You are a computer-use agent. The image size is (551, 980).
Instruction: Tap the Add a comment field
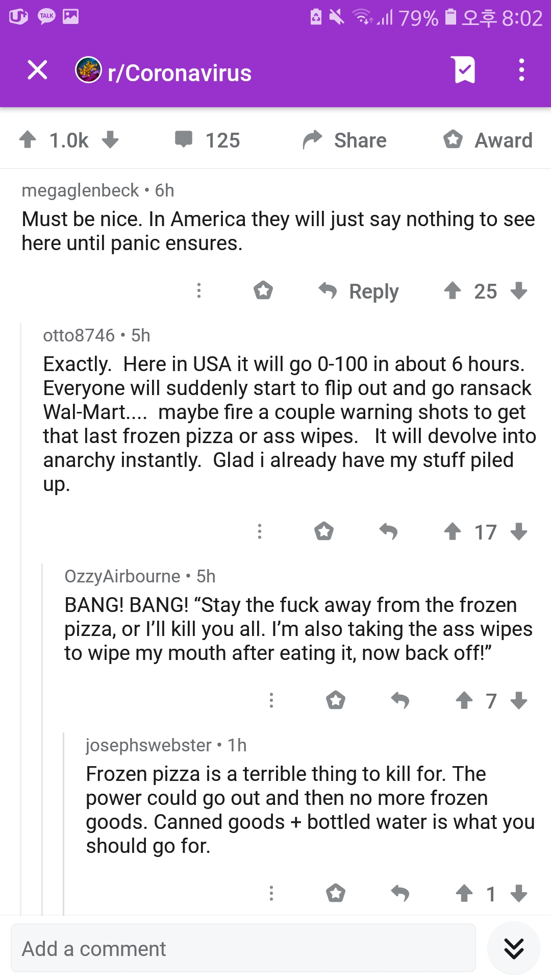tap(243, 948)
